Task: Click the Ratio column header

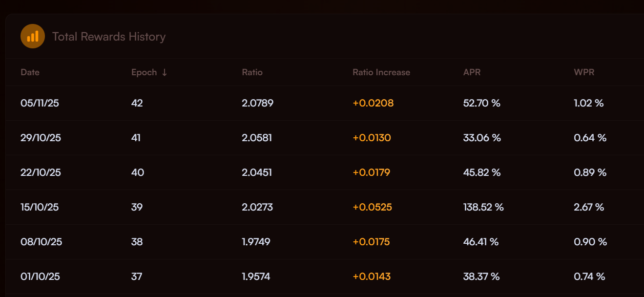Action: coord(252,72)
